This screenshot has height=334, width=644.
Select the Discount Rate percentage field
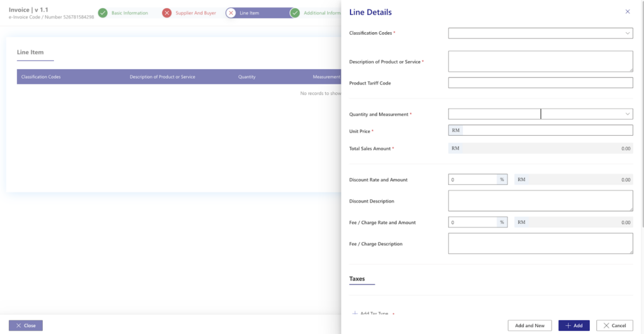tap(473, 179)
